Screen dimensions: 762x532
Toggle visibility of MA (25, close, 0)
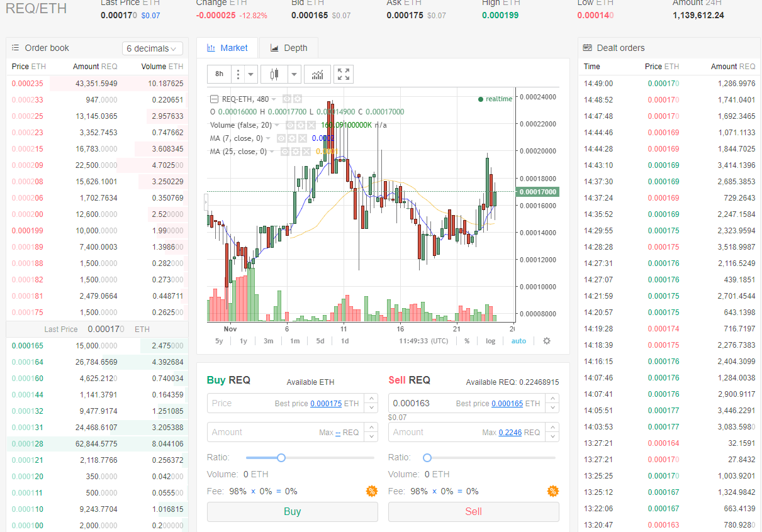[284, 152]
